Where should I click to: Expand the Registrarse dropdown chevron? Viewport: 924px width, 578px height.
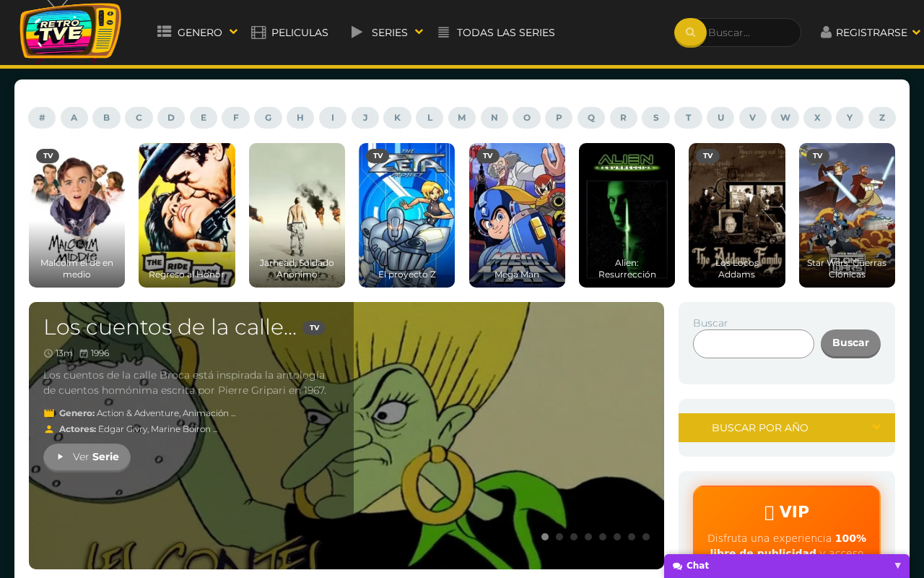916,33
